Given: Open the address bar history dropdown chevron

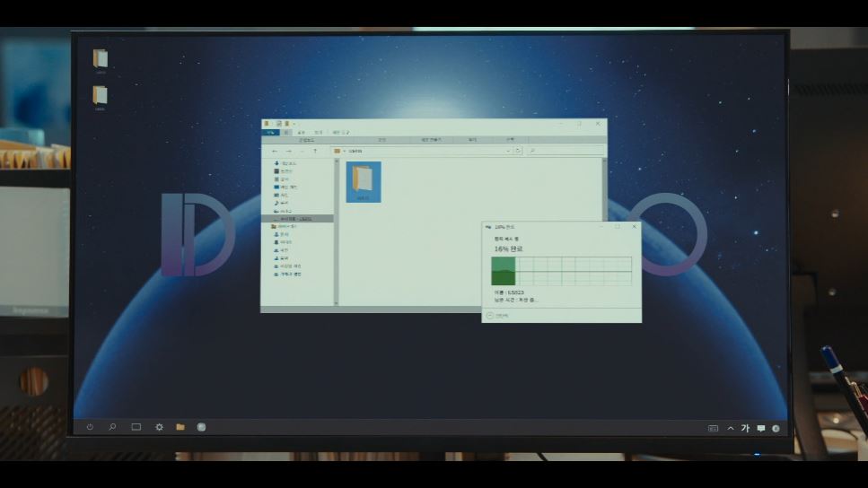Looking at the screenshot, I should 508,151.
